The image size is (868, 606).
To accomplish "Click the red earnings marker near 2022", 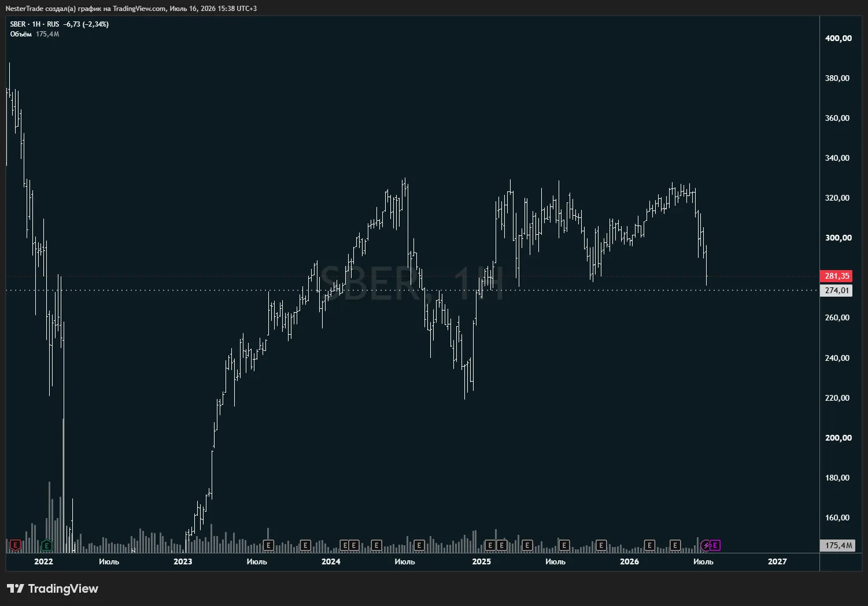I will point(16,545).
